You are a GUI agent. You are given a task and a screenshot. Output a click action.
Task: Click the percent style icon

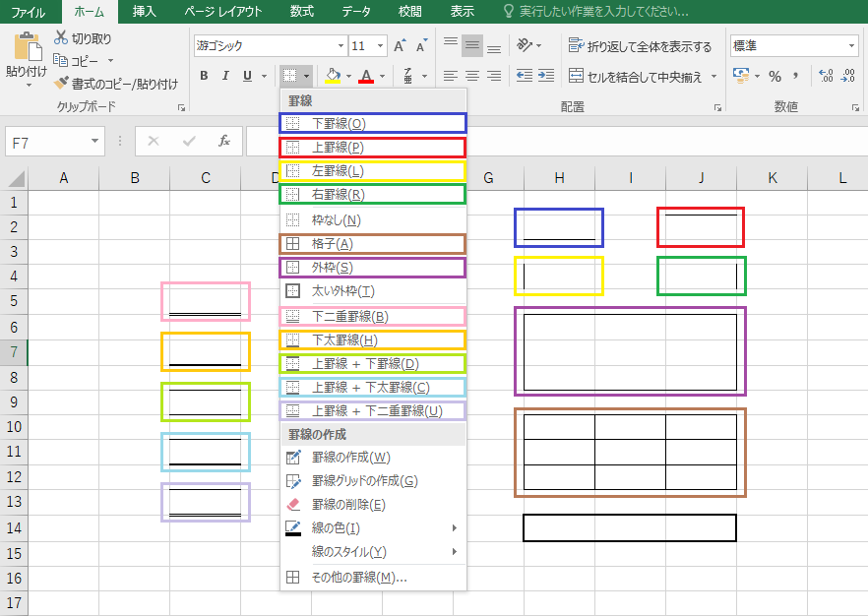(x=775, y=76)
